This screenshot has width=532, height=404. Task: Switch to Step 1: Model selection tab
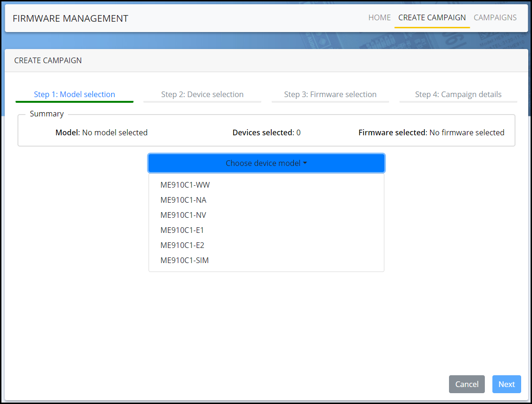tap(75, 95)
